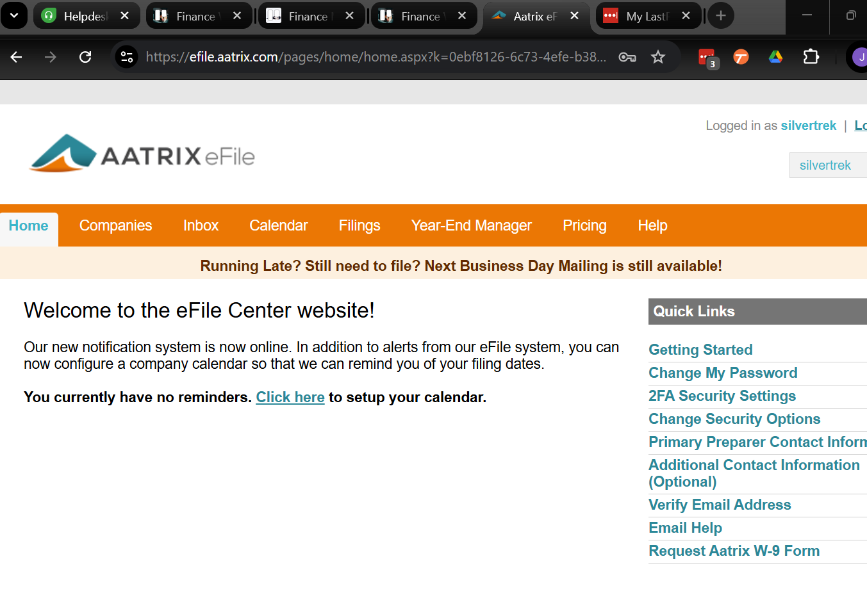Open the Change Security Options link
867x616 pixels.
coord(734,419)
